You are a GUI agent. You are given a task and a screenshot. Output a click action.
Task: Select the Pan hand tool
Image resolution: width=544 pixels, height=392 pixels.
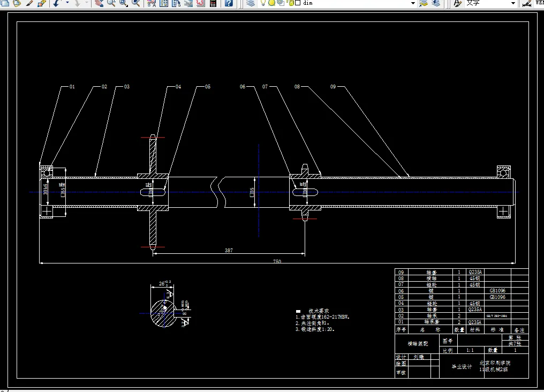[99, 3]
